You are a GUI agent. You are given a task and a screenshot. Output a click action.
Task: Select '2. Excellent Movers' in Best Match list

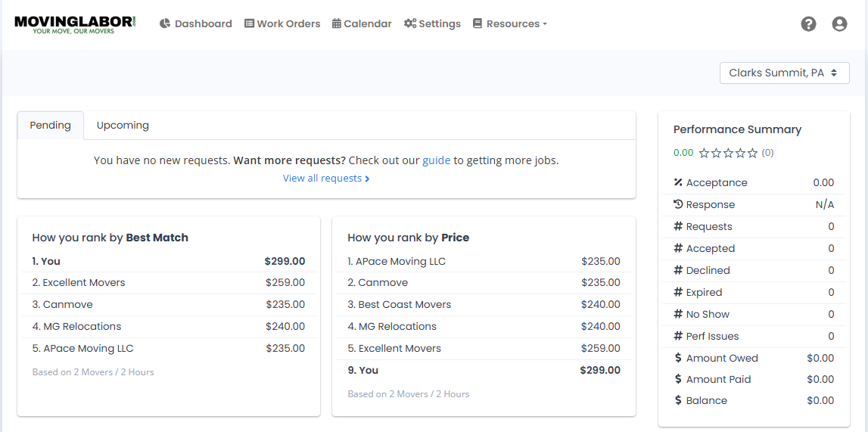click(169, 283)
